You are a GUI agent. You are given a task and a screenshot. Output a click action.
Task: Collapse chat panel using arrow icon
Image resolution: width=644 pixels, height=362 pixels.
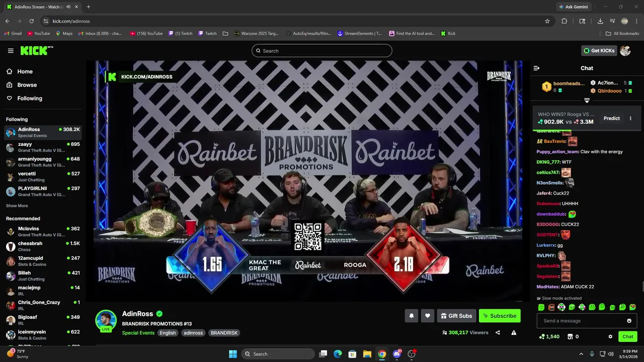[536, 68]
